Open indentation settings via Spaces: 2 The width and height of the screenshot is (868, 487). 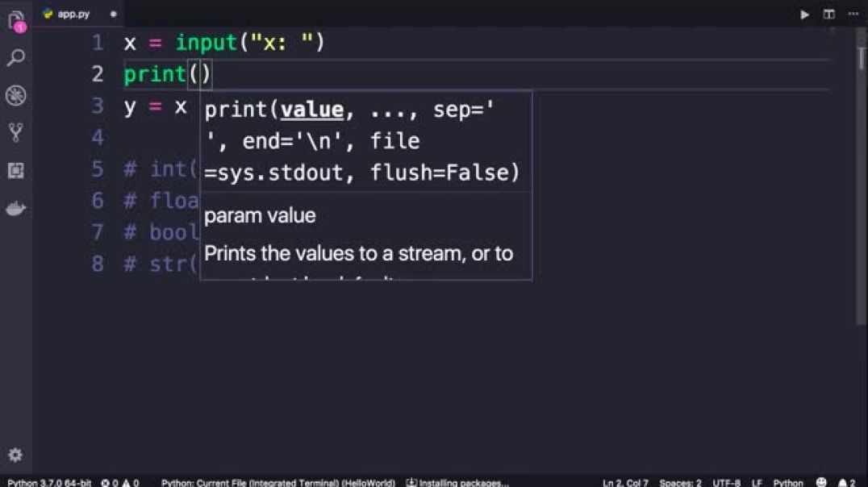(x=680, y=482)
